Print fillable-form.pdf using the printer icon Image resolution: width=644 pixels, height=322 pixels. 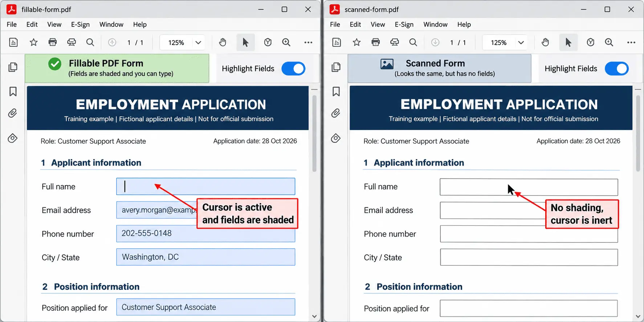click(x=53, y=42)
